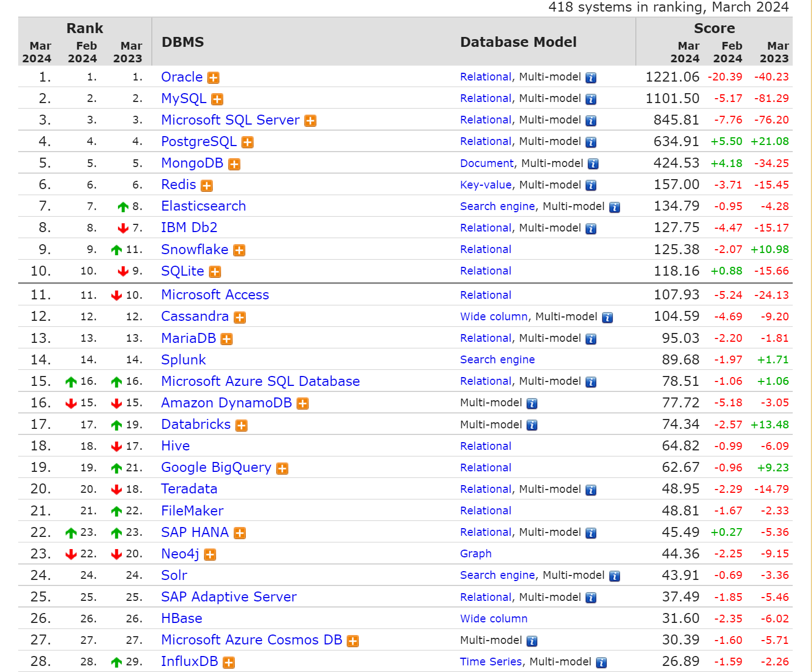Screen dimensions: 812x672
Task: Click the info icon in the InfluxDB row
Action: [601, 663]
